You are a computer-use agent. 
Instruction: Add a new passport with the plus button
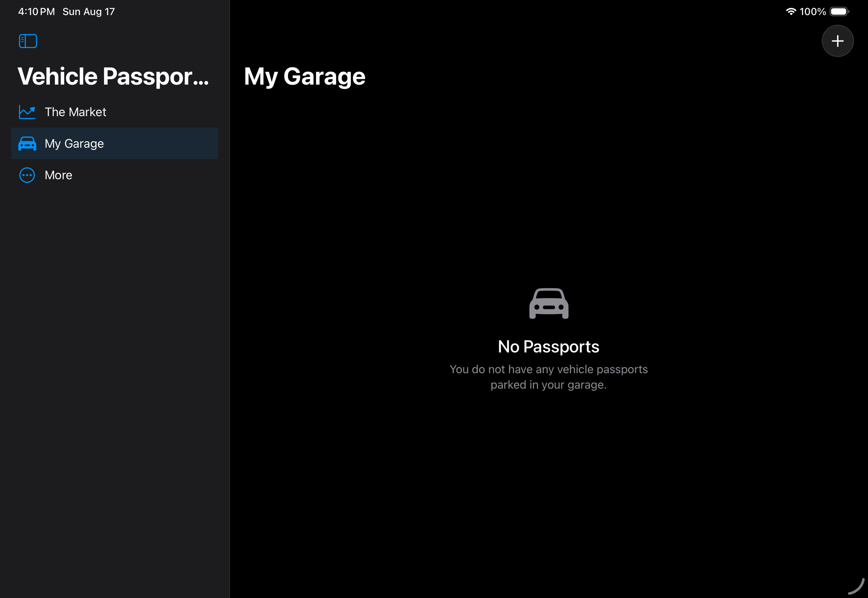point(837,41)
